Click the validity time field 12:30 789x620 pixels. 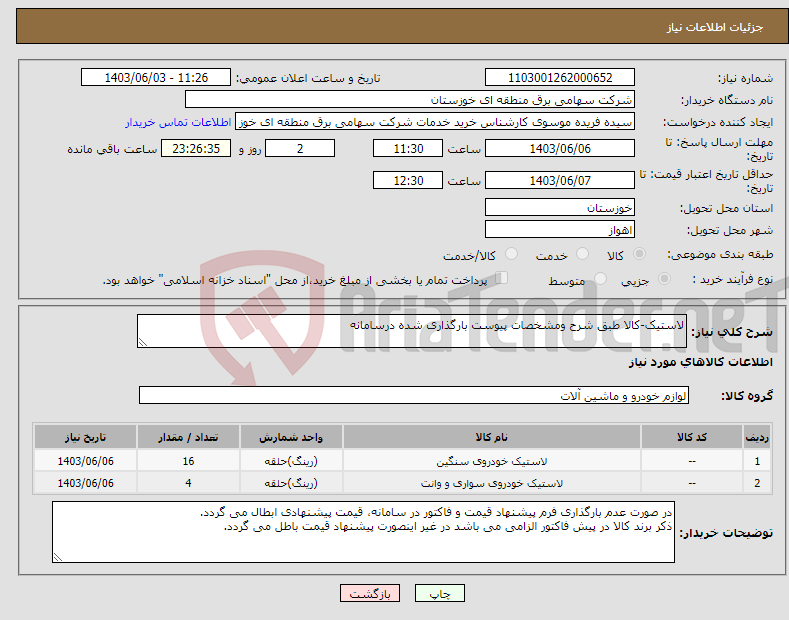[x=408, y=180]
